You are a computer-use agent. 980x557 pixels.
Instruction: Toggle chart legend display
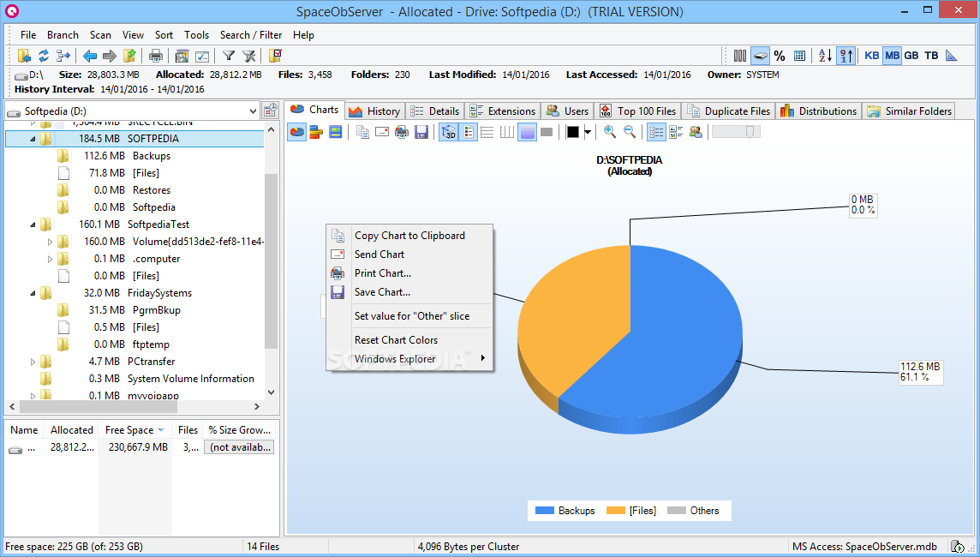click(468, 132)
